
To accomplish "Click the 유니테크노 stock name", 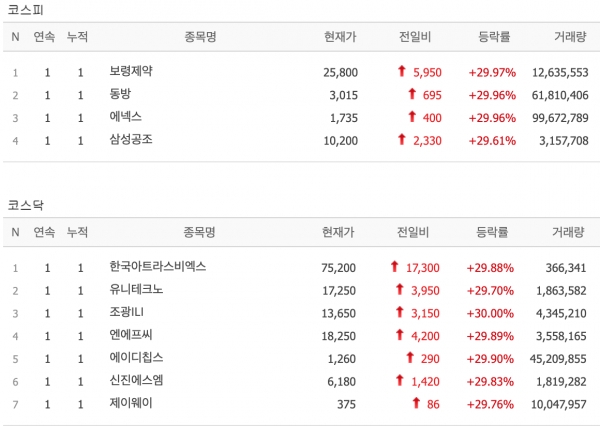I will (x=136, y=289).
